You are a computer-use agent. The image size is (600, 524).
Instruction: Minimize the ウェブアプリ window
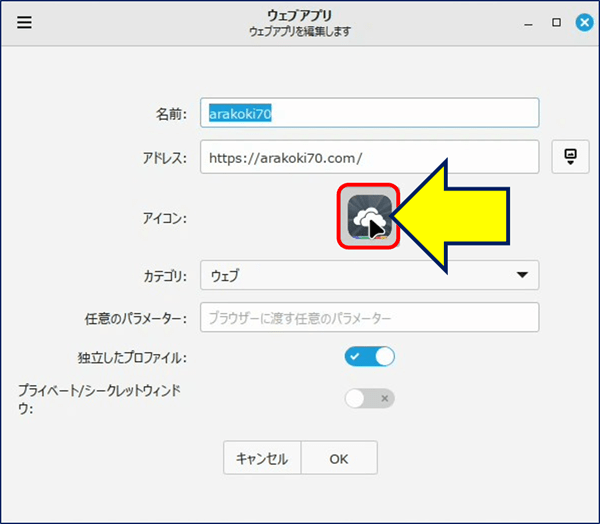pyautogui.click(x=528, y=23)
